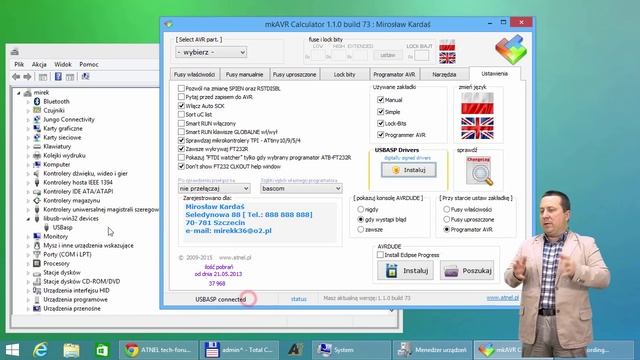Toggle 'Pozwól na zmianę SPIEN oraz RSTDISBL'

pos(181,88)
